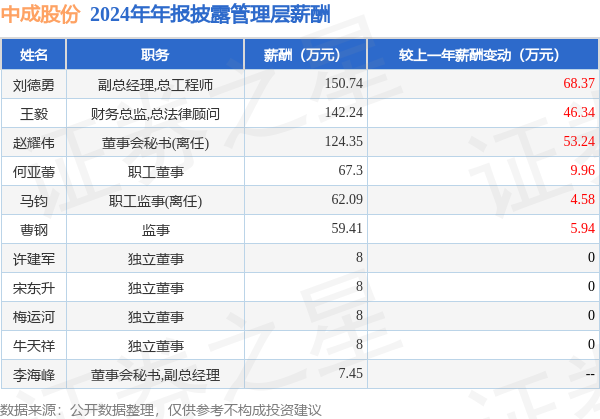Select the change value 4.58
Image resolution: width=600 pixels, height=419 pixels.
[x=582, y=199]
